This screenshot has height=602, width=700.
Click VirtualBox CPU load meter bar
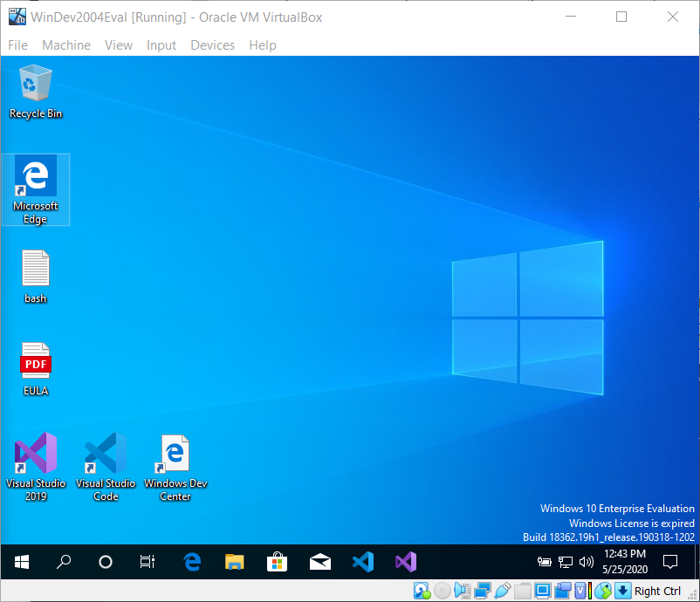pyautogui.click(x=590, y=591)
